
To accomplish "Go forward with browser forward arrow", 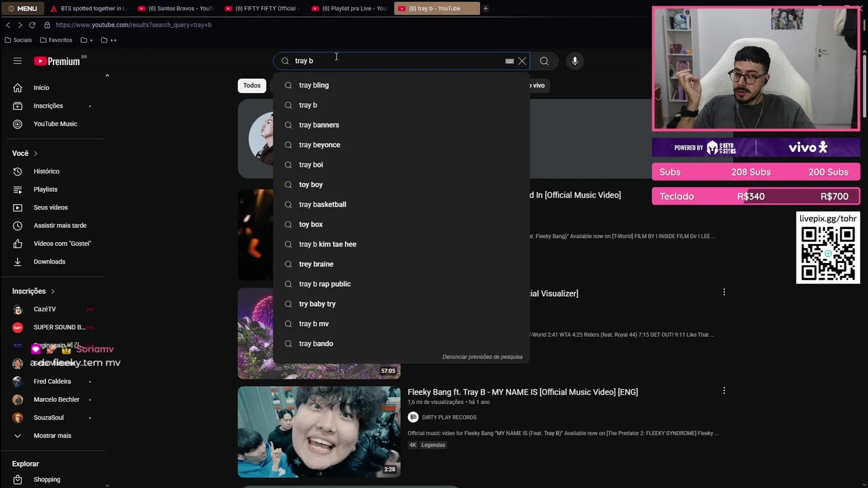I will point(20,25).
